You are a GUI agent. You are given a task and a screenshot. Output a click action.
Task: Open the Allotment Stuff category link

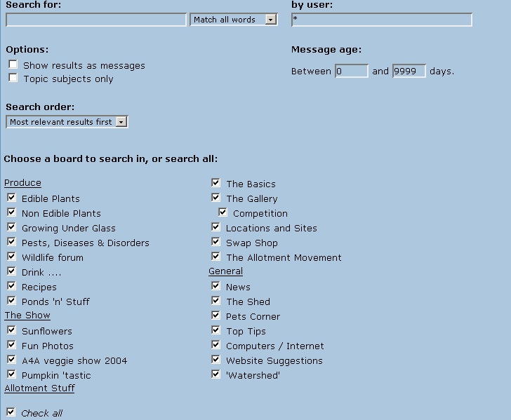(39, 388)
